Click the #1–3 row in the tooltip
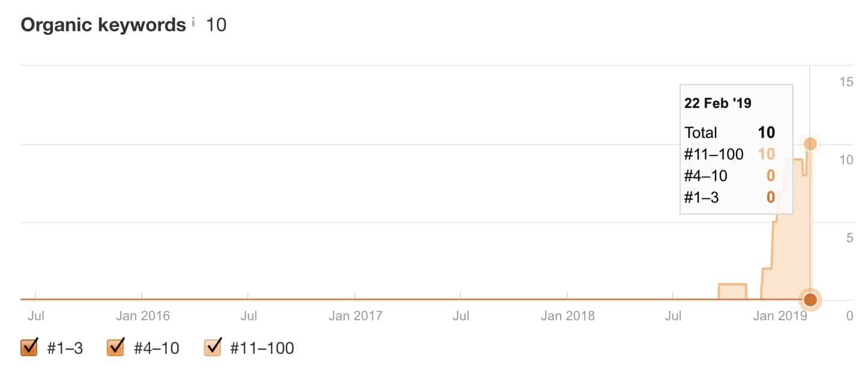The width and height of the screenshot is (868, 373). (x=729, y=197)
